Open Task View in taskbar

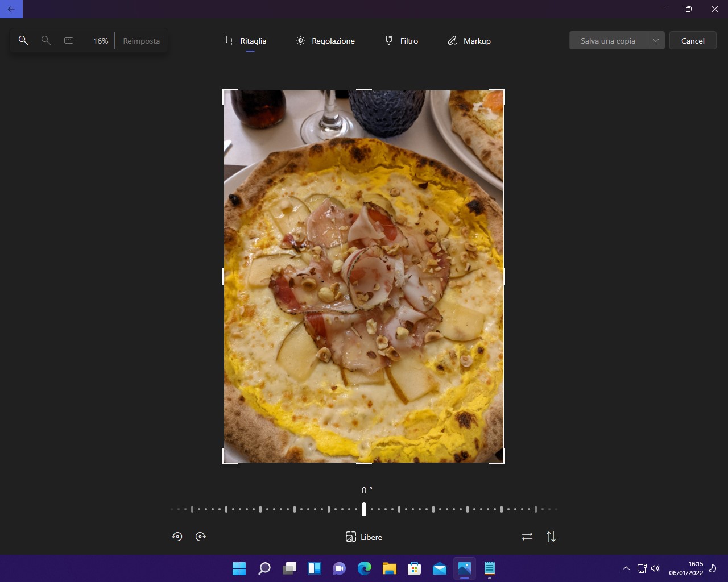click(289, 568)
